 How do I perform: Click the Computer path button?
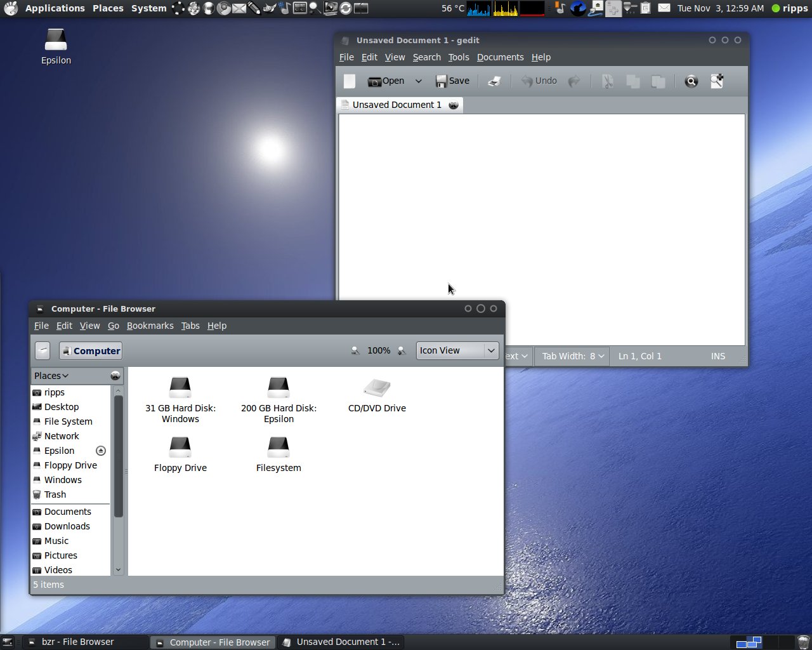point(91,350)
